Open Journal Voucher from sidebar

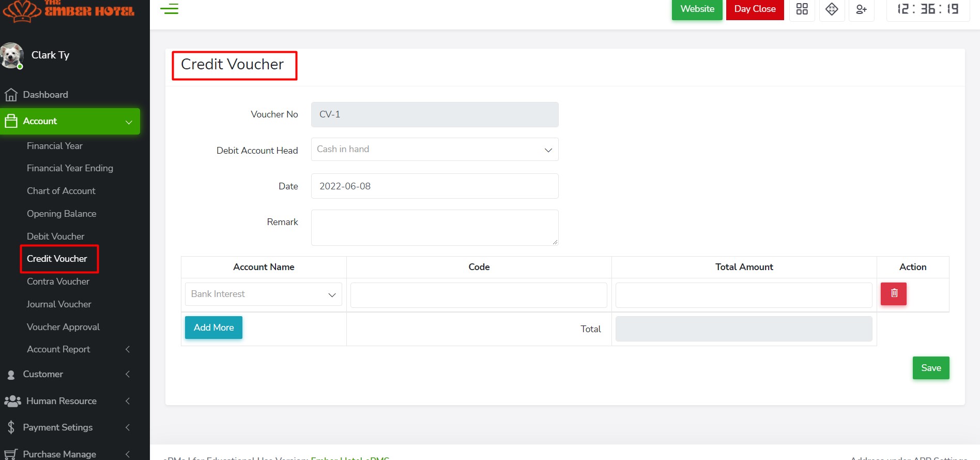pos(59,304)
